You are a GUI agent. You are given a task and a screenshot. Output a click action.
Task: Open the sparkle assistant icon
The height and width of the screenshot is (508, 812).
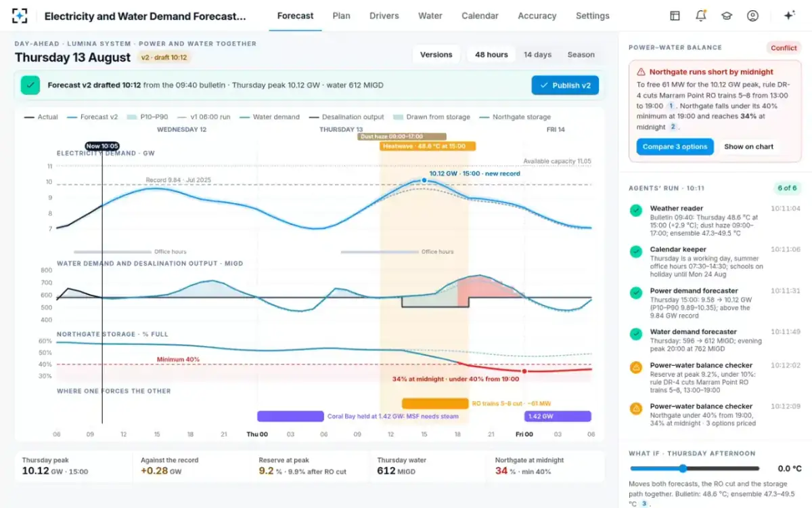pos(789,16)
